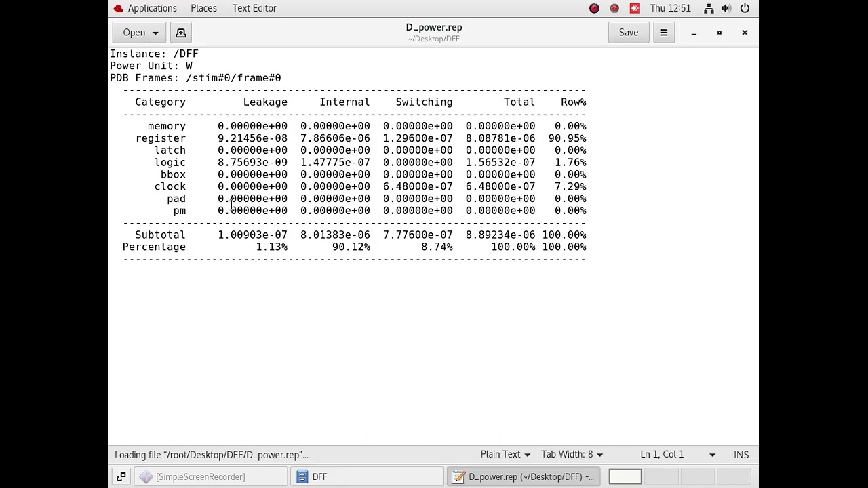Expand the Open recent files arrow
868x488 pixels.
[x=155, y=33]
